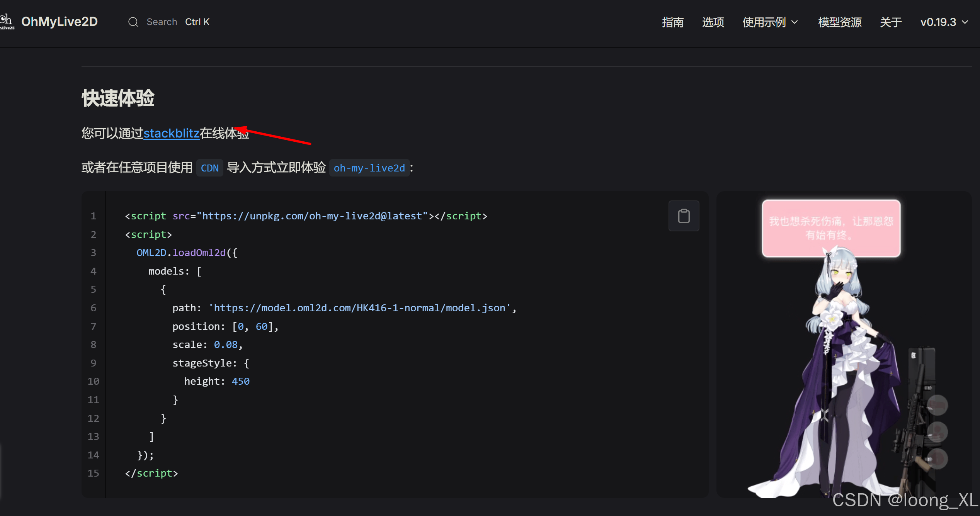Open the OhMyLive2D site title link
980x516 pixels.
tap(60, 22)
